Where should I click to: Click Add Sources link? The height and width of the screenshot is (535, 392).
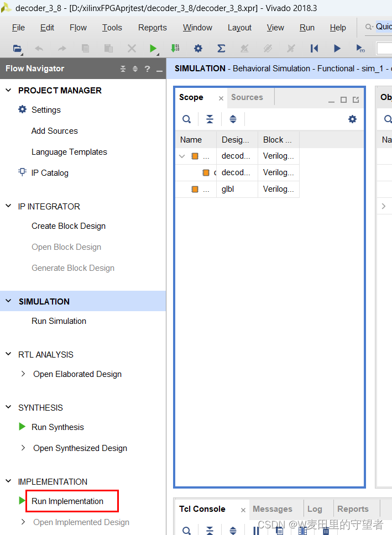click(x=55, y=131)
